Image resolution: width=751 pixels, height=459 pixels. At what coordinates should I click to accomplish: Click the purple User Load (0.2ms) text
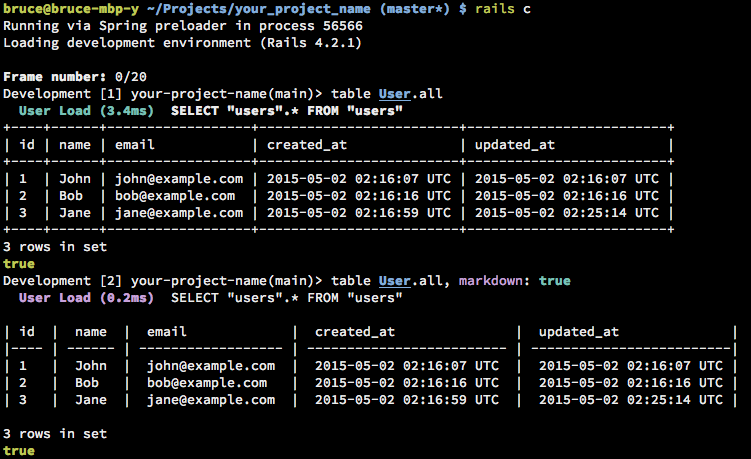86,298
